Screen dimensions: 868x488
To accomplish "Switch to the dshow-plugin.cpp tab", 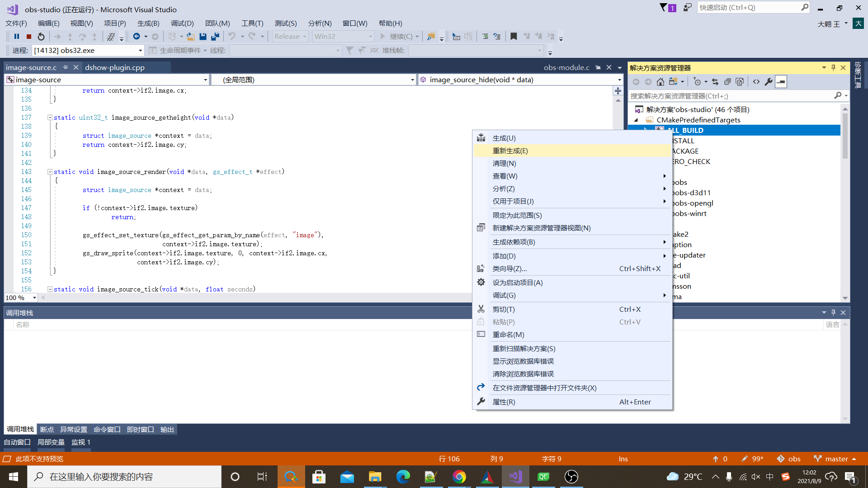I will [115, 67].
